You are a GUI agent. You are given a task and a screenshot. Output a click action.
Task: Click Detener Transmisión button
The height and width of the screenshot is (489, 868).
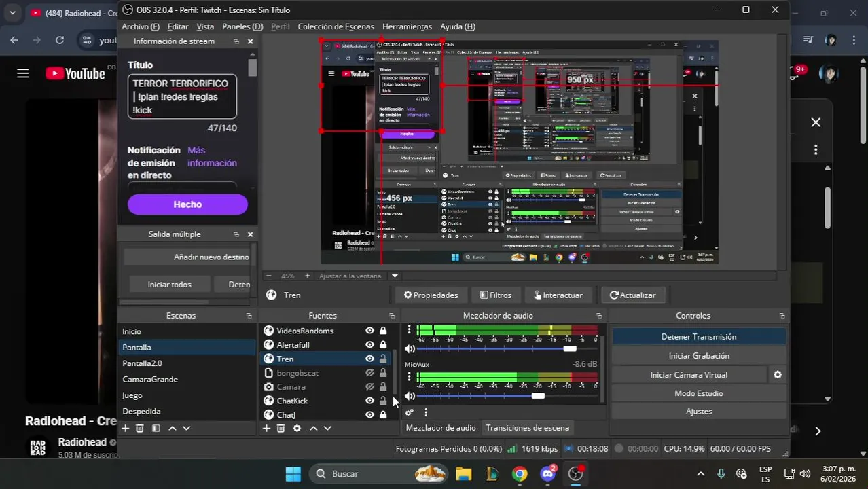pos(699,337)
